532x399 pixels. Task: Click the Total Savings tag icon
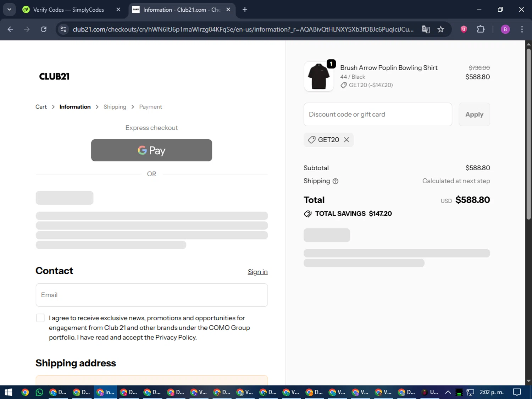point(308,214)
